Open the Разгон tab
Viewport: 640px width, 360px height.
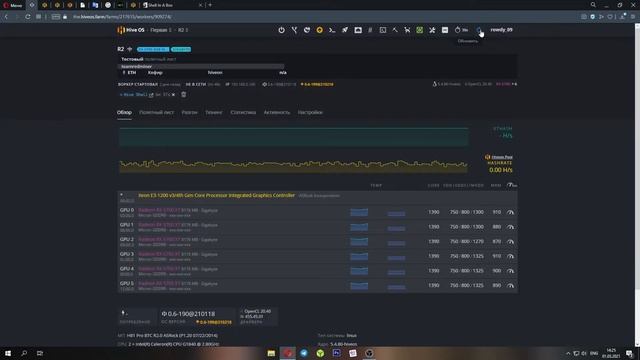189,112
